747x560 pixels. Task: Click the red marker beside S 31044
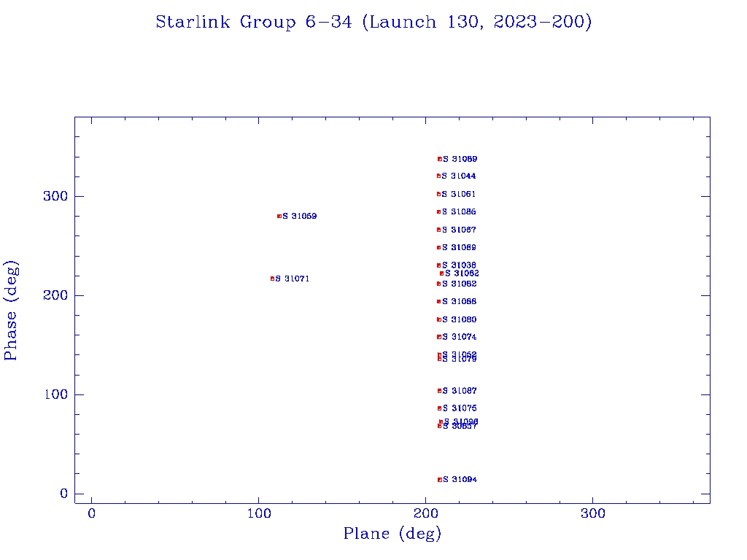(438, 176)
